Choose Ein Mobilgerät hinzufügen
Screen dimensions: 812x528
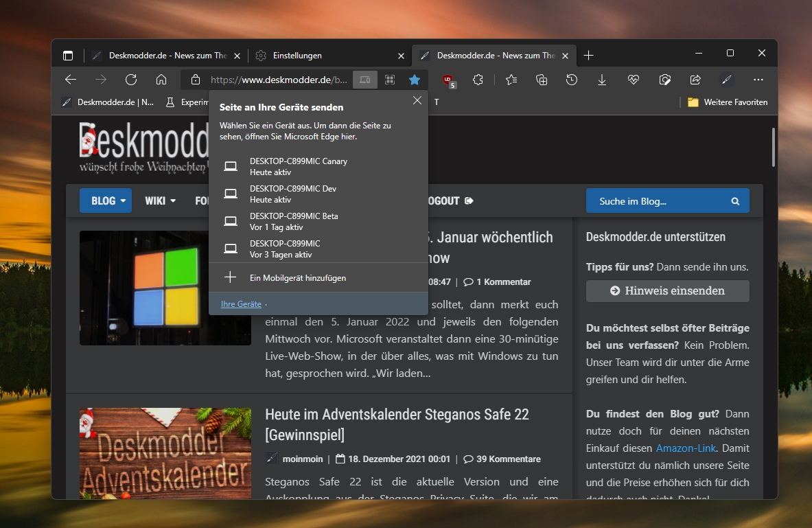(x=318, y=277)
